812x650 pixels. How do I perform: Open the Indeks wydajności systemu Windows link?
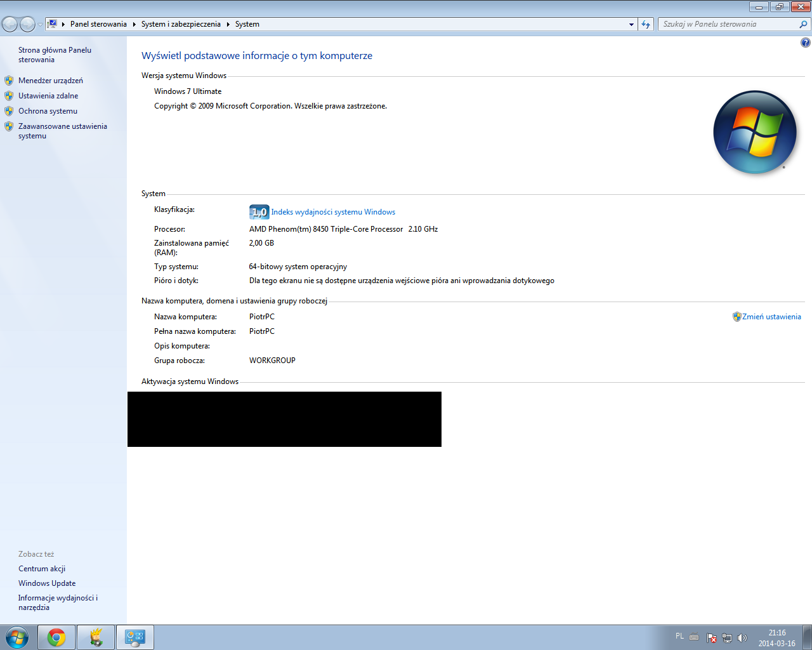pos(332,211)
